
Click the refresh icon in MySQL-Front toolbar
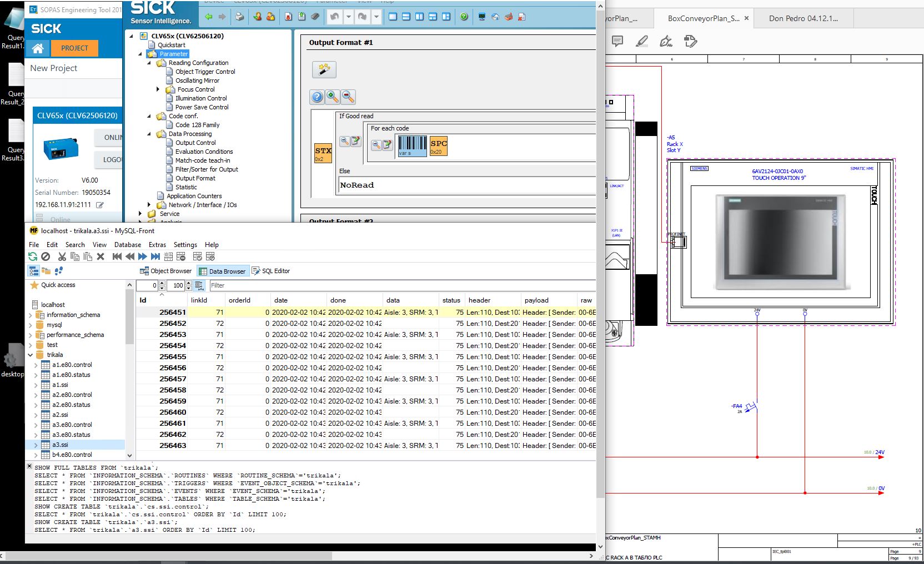[32, 256]
